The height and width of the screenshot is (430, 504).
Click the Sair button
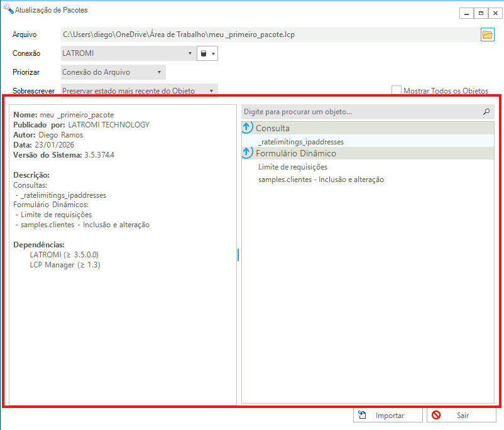click(462, 416)
